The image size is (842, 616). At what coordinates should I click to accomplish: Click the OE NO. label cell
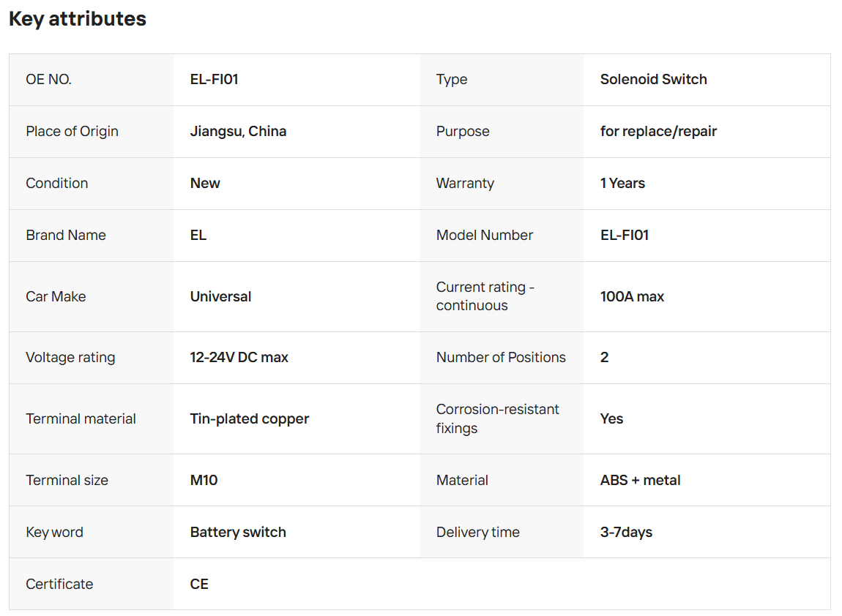49,80
